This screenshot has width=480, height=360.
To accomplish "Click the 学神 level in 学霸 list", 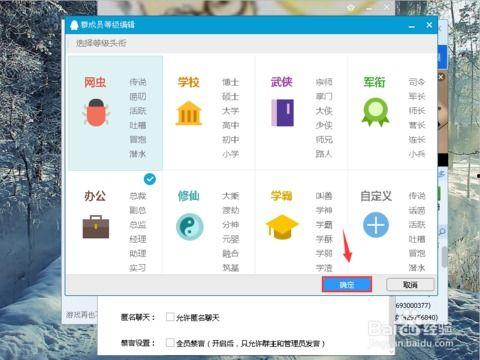I will (x=324, y=210).
